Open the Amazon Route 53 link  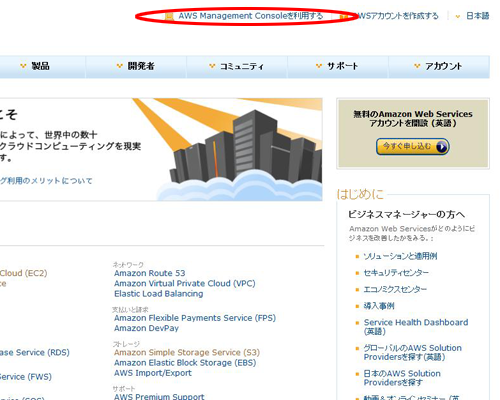[149, 273]
